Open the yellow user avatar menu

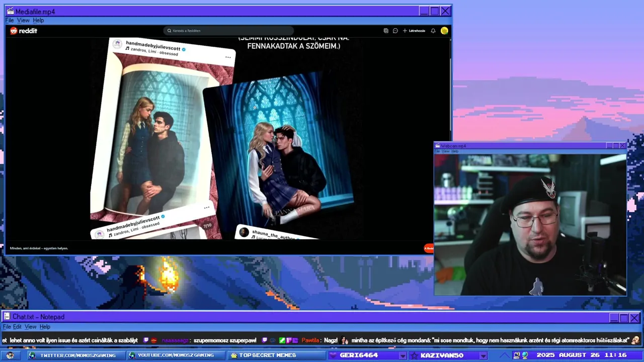(444, 31)
